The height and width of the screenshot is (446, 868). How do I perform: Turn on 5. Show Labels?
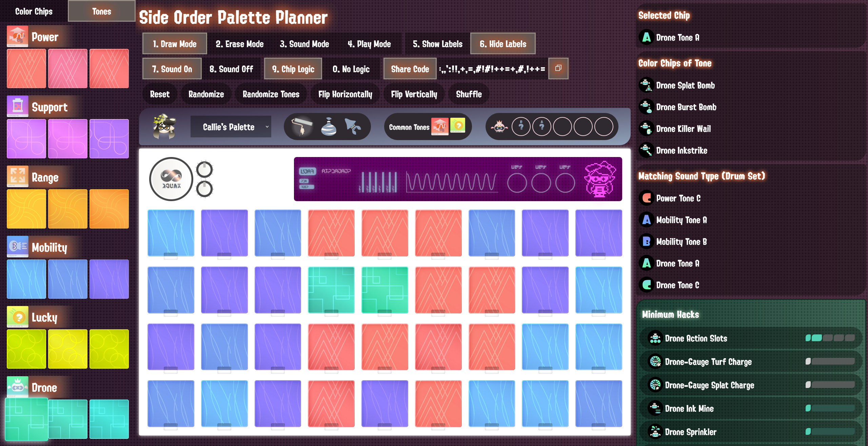(x=438, y=44)
